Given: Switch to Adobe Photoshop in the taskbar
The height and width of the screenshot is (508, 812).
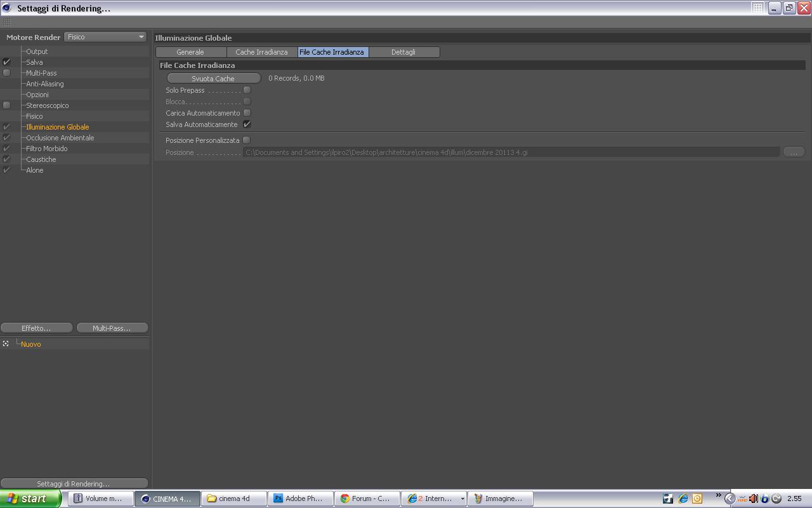Looking at the screenshot, I should click(301, 498).
